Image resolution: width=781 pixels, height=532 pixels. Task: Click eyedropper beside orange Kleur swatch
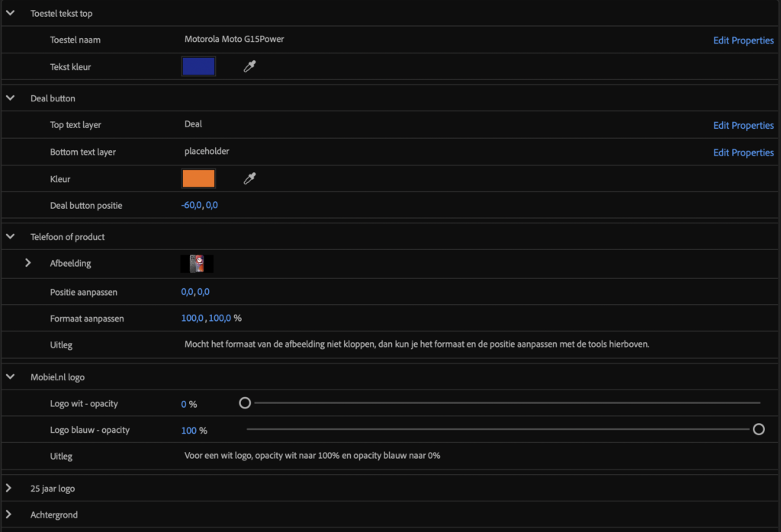pyautogui.click(x=249, y=179)
